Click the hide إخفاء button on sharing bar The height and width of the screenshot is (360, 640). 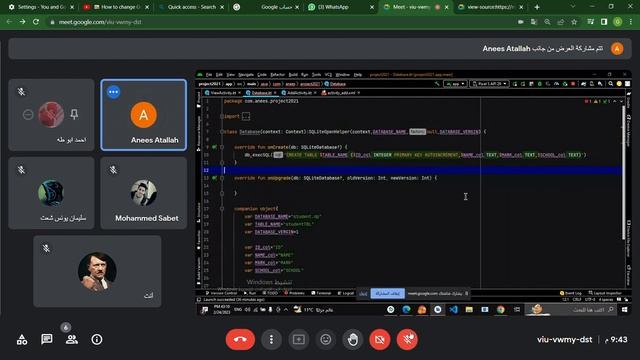click(x=363, y=293)
